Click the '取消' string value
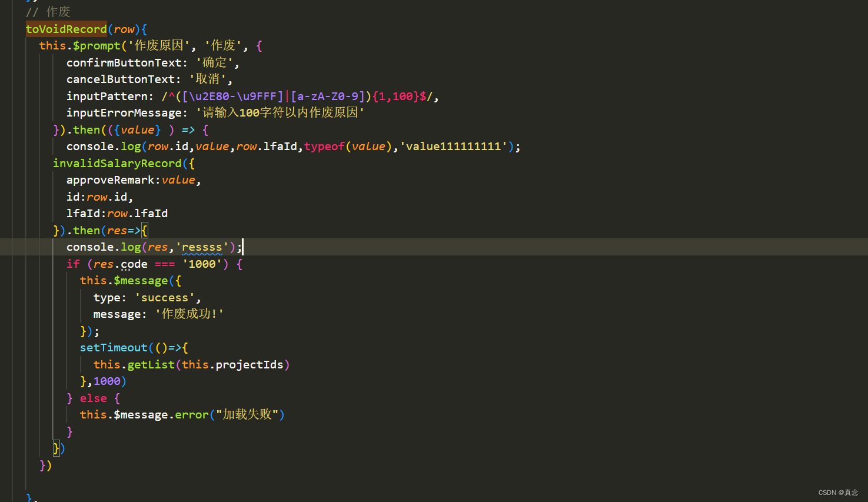Image resolution: width=868 pixels, height=502 pixels. 208,79
